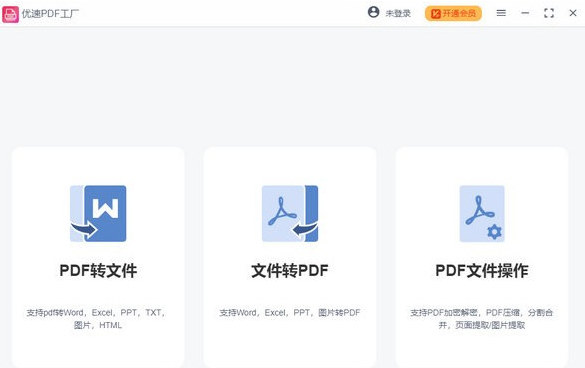Open the PDF文件操作 heading
This screenshot has height=368, width=585.
(x=482, y=271)
